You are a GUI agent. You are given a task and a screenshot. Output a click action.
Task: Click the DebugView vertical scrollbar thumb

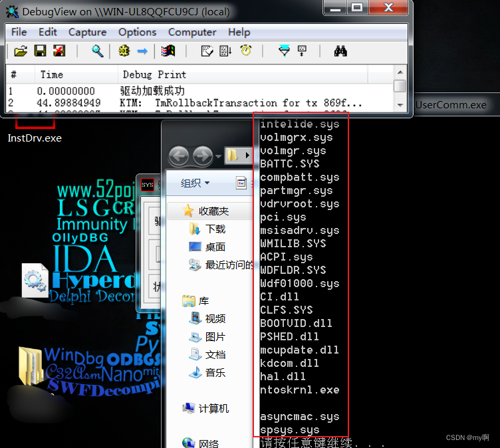pyautogui.click(x=400, y=86)
